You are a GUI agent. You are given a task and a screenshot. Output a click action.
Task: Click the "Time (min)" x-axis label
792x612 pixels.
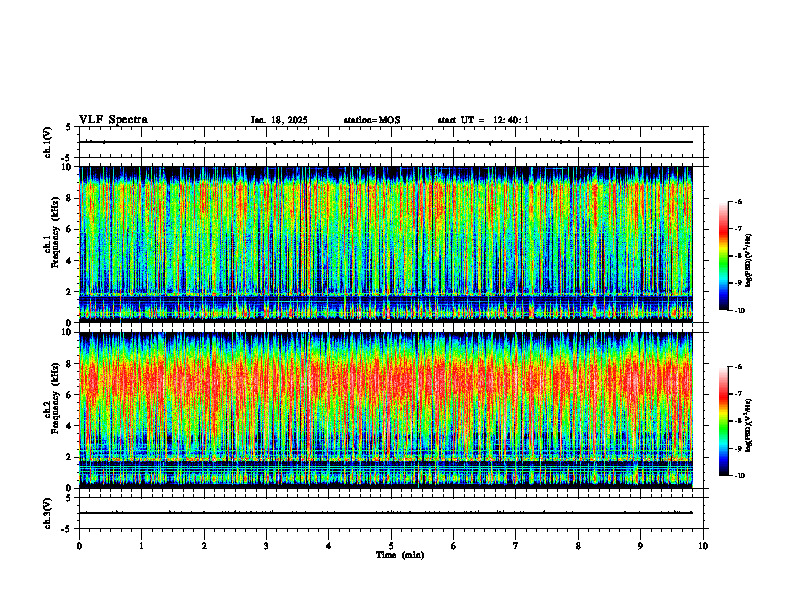[400, 555]
